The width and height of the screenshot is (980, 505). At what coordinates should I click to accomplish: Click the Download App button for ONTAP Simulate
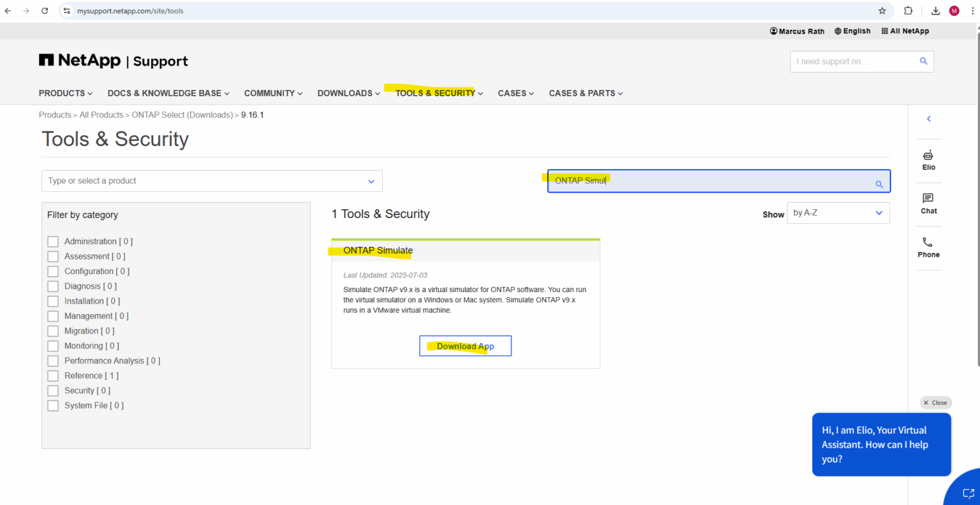coord(465,346)
